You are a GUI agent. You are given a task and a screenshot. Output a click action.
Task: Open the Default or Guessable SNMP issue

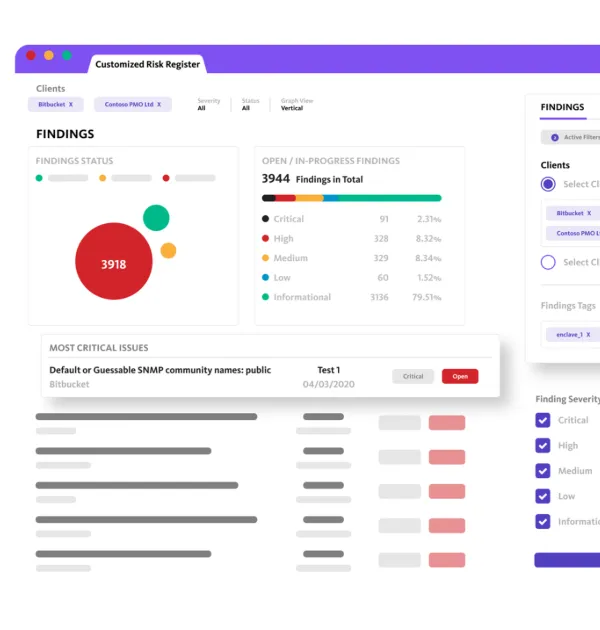click(x=160, y=370)
